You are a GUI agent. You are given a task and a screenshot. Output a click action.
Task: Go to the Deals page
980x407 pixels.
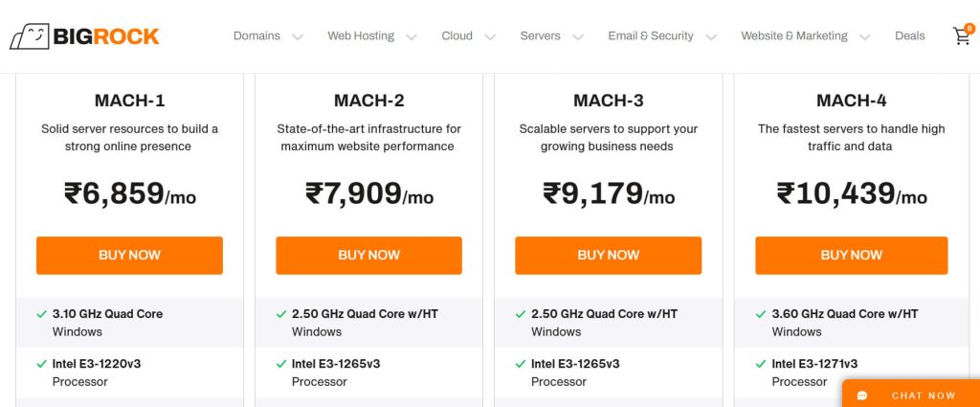[x=910, y=36]
